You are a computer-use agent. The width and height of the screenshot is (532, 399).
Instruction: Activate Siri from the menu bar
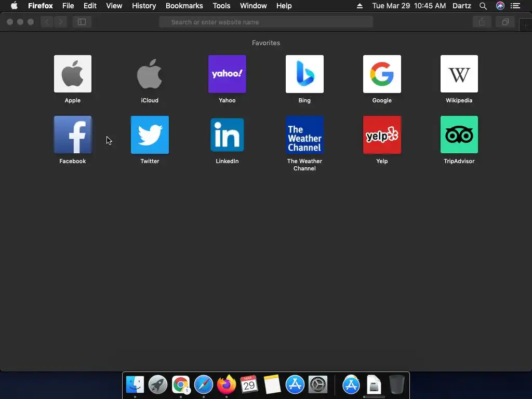(x=500, y=6)
